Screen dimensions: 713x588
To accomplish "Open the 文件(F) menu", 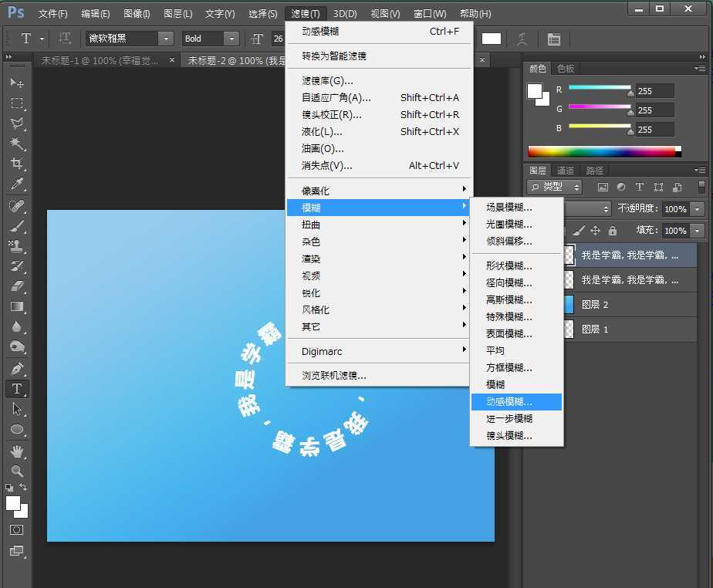I will 52,14.
